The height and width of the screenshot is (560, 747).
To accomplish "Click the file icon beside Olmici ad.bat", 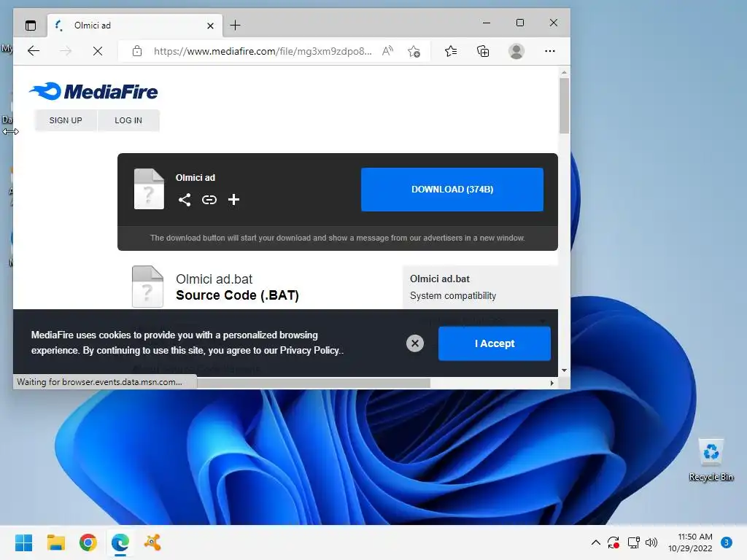I will click(147, 286).
